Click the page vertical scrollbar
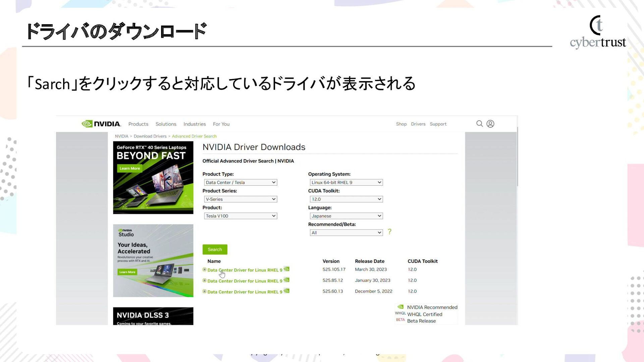This screenshot has width=644, height=362. [x=518, y=156]
